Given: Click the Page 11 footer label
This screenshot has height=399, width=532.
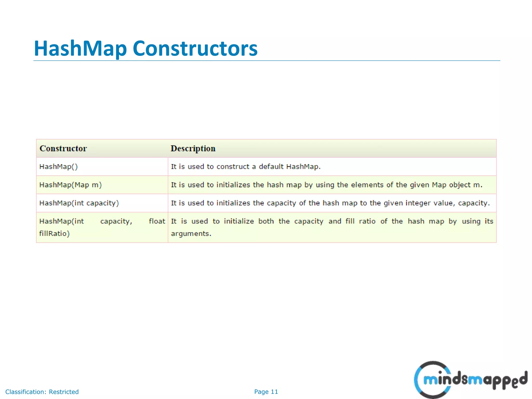Looking at the screenshot, I should pos(266,392).
